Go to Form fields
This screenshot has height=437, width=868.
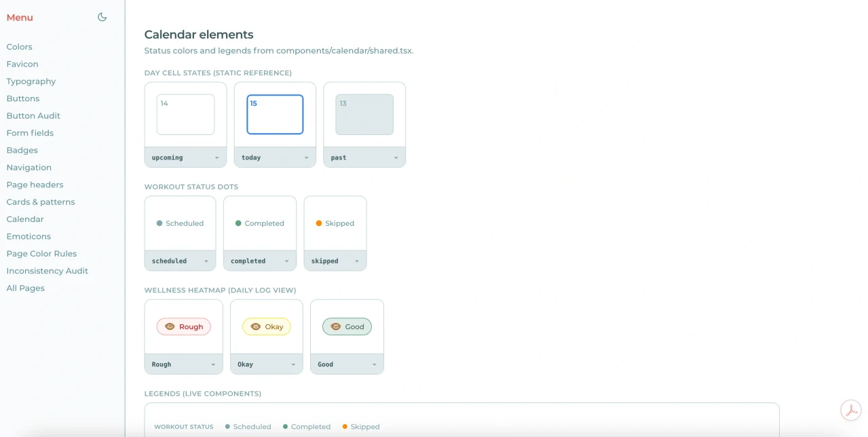[x=30, y=133]
